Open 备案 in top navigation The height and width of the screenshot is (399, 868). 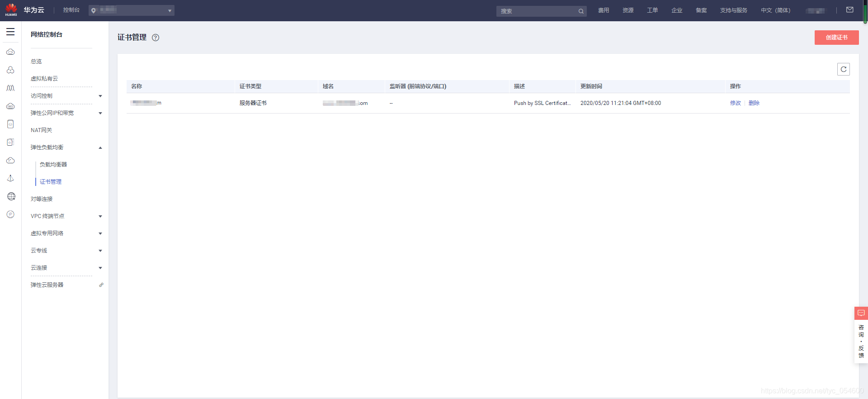click(x=701, y=10)
